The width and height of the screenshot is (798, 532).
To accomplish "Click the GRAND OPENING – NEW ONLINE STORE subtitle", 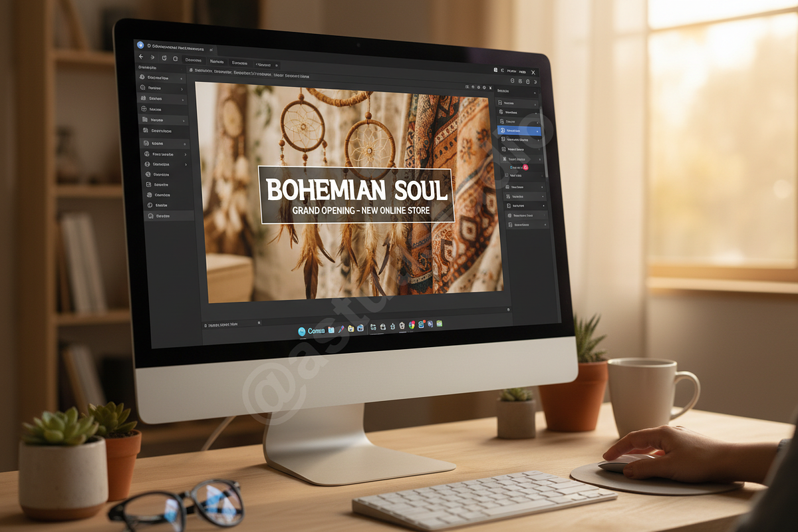I will (x=360, y=211).
